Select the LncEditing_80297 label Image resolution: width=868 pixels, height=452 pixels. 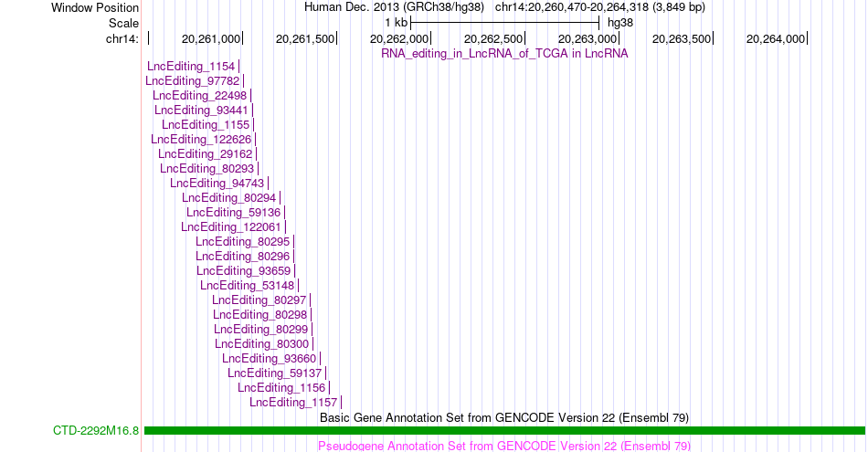pos(259,300)
